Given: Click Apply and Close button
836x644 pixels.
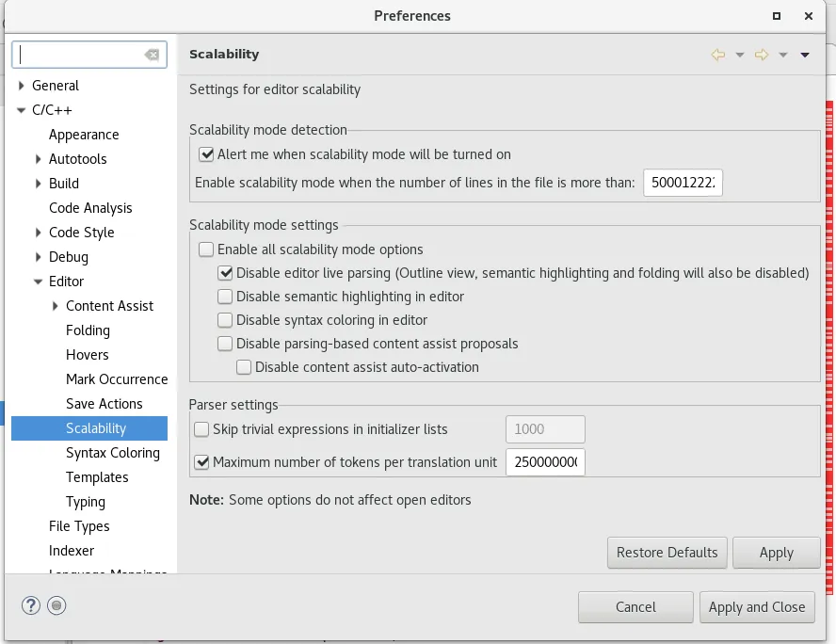Looking at the screenshot, I should [757, 607].
